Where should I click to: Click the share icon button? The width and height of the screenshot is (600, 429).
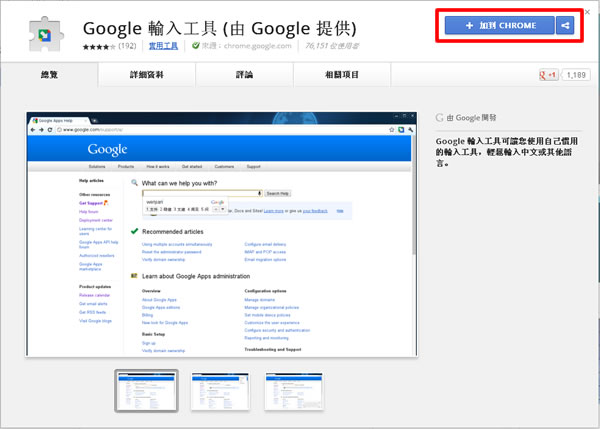tap(565, 26)
